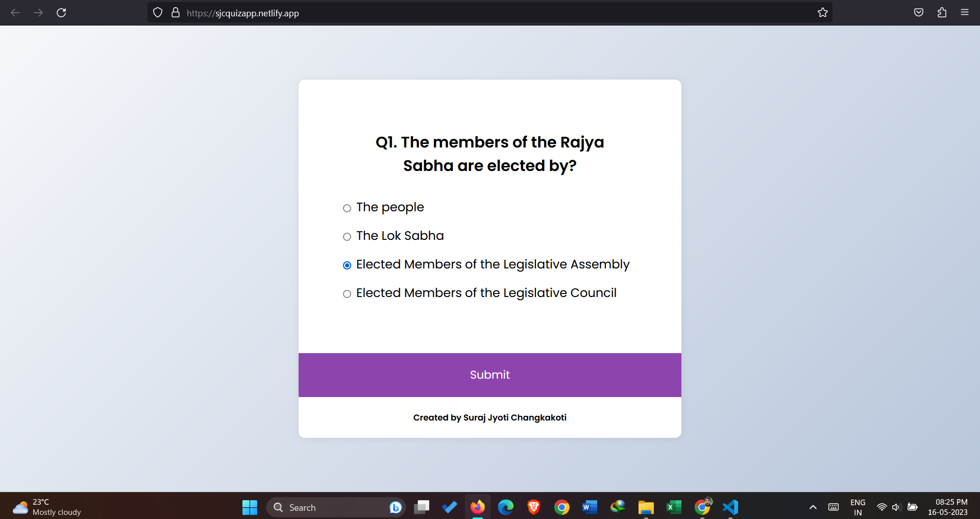Choose "The Lok Sabha" answer
Image resolution: width=980 pixels, height=519 pixels.
[x=347, y=237]
